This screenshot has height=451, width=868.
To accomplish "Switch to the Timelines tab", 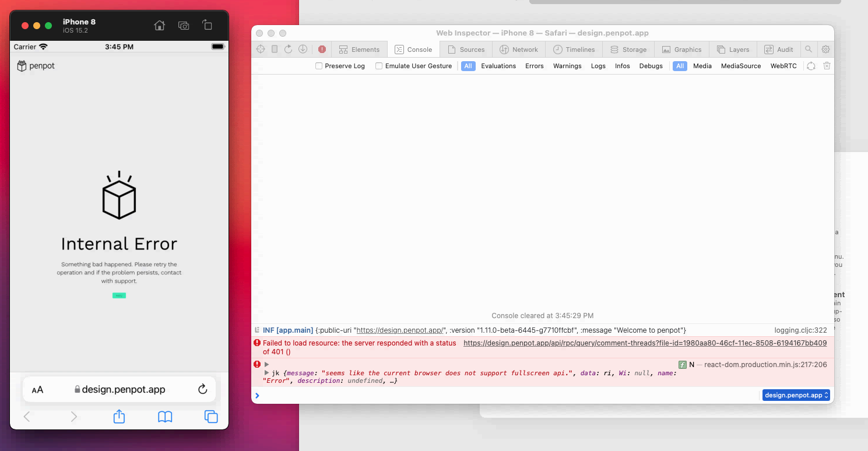I will [x=574, y=49].
